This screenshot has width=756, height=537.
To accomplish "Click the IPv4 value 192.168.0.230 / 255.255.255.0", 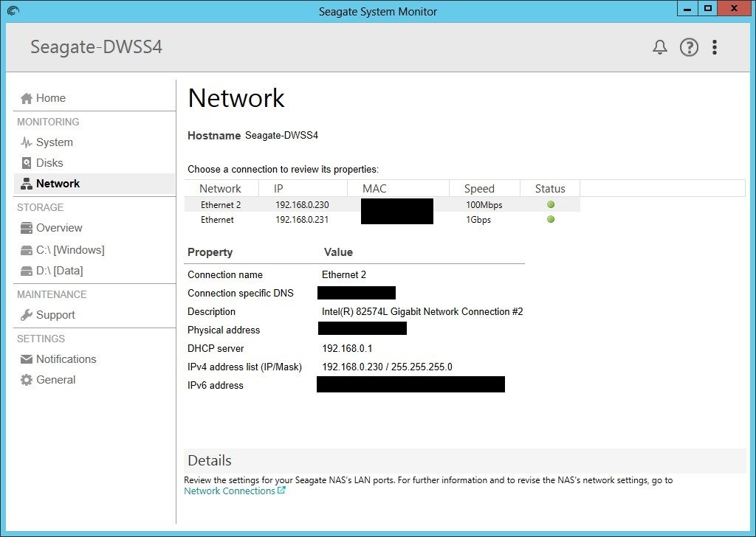I will (387, 367).
